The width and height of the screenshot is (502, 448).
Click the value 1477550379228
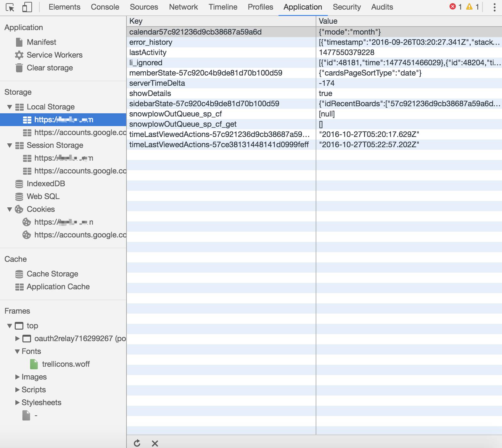coord(347,52)
